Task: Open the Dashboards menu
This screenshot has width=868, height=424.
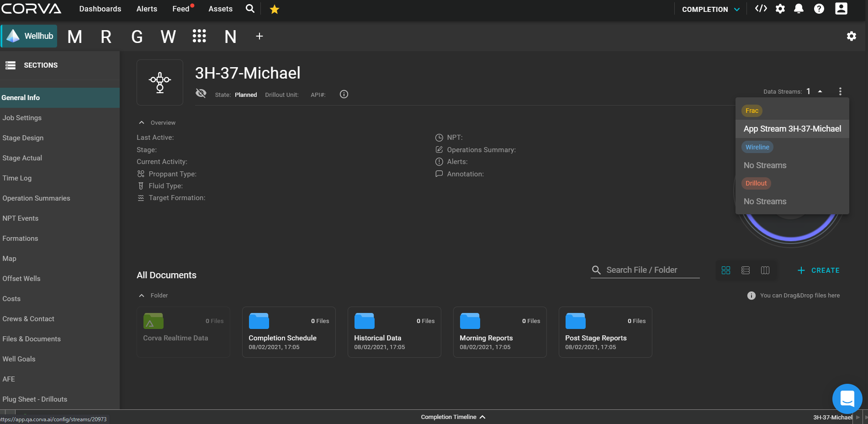Action: 100,9
